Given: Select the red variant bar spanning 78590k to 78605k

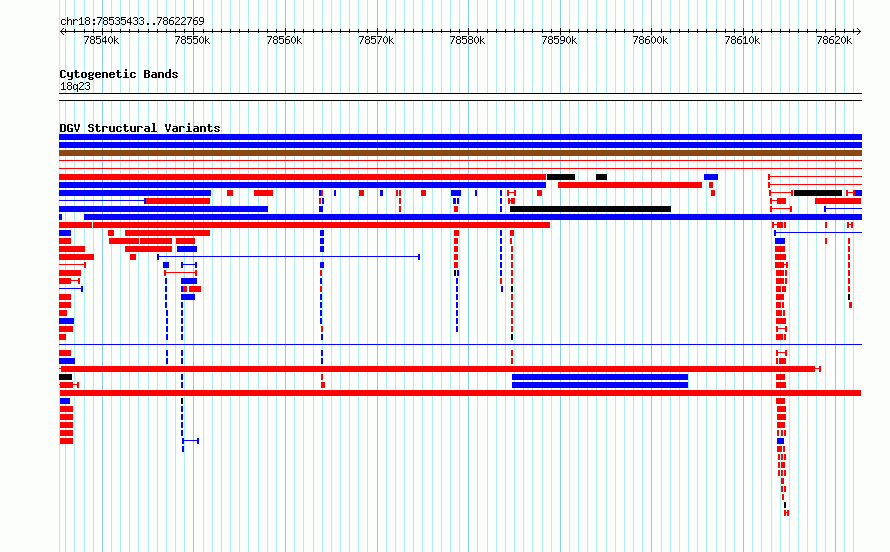Looking at the screenshot, I should tap(630, 185).
